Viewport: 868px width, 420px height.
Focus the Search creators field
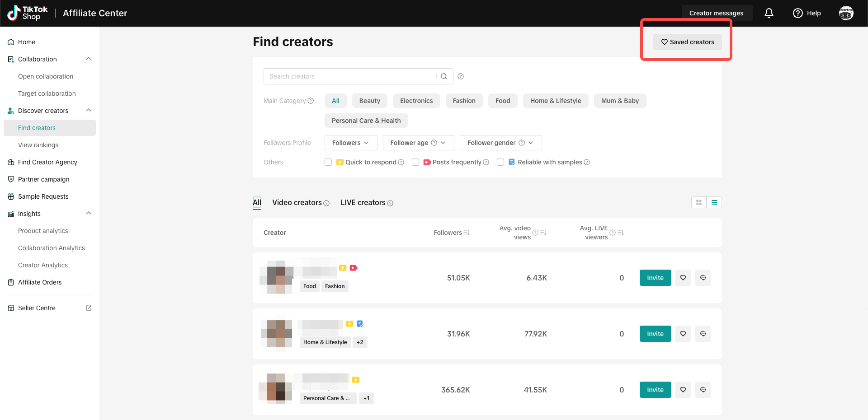[x=350, y=76]
